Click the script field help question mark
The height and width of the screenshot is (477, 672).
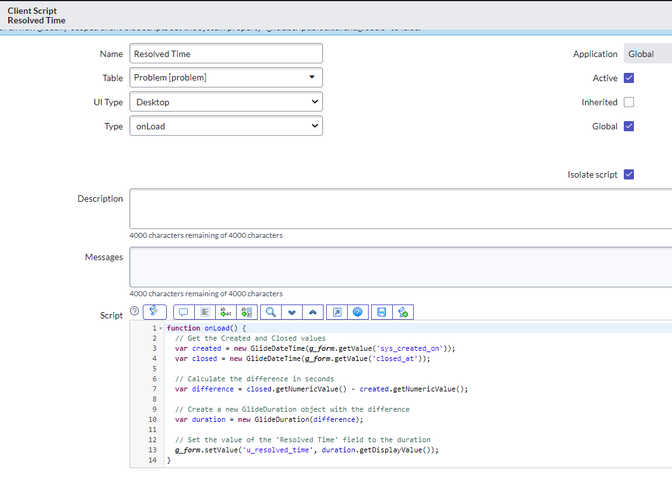click(134, 311)
